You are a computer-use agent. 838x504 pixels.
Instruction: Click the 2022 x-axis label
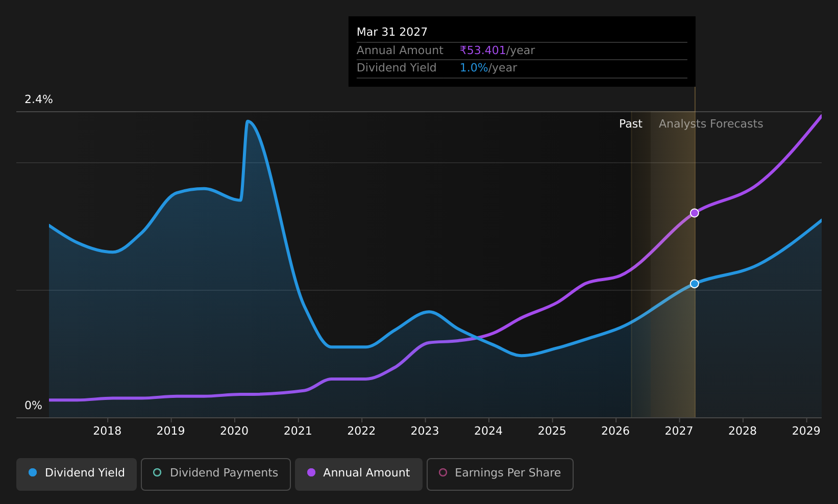click(361, 431)
